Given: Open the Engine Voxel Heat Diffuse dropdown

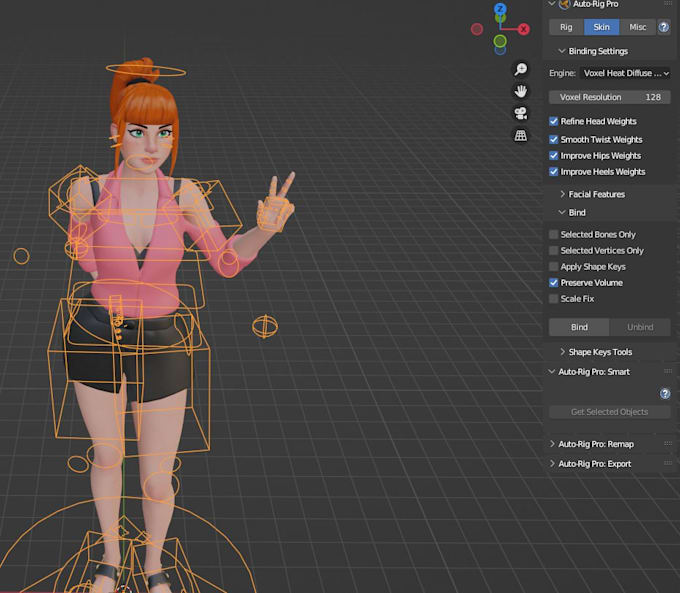Looking at the screenshot, I should click(625, 73).
